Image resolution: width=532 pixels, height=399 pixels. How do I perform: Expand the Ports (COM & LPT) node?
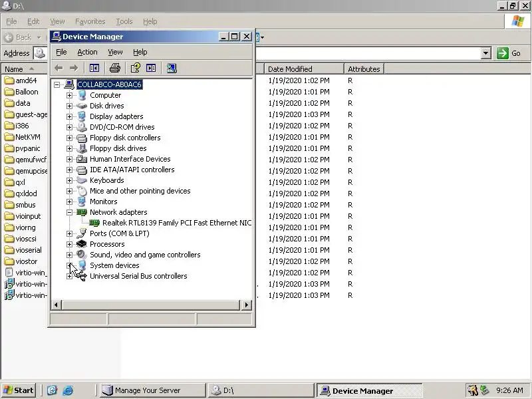click(69, 234)
